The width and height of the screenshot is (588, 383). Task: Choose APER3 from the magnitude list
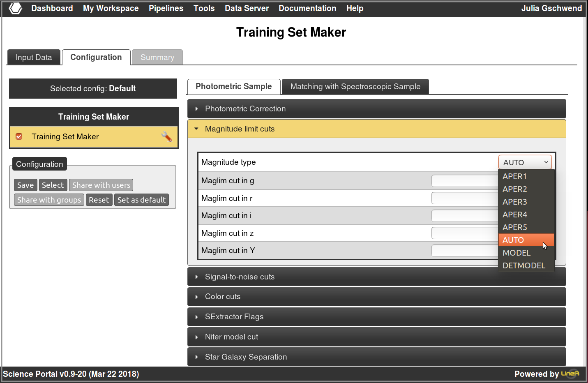pos(526,202)
